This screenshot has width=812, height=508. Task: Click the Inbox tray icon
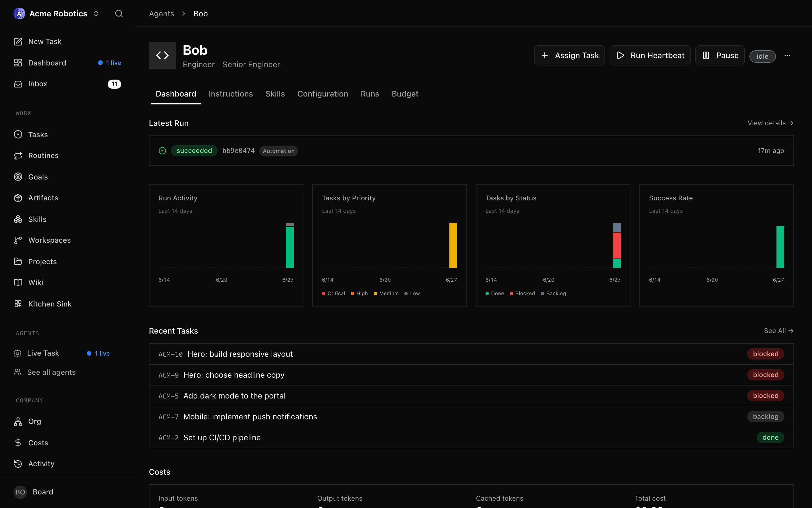pyautogui.click(x=18, y=84)
